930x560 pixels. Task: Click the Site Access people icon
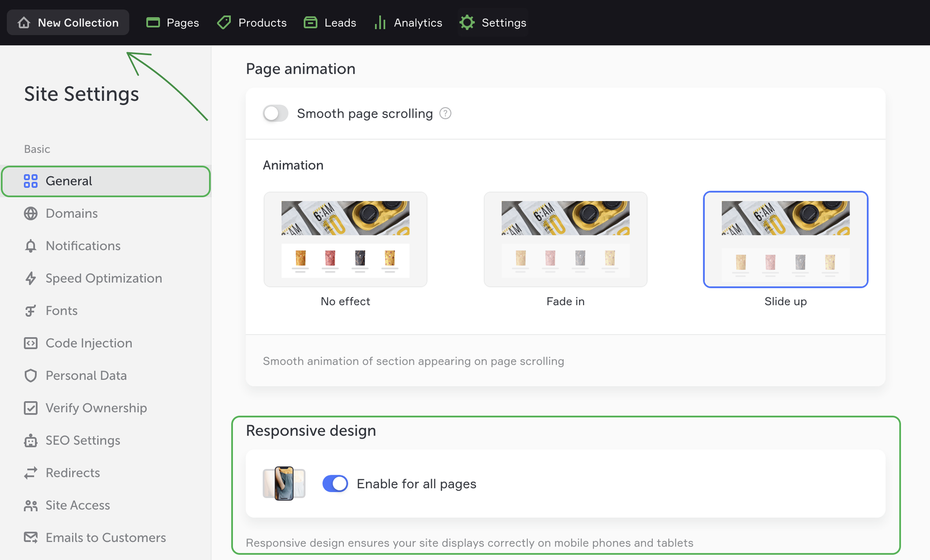(31, 506)
